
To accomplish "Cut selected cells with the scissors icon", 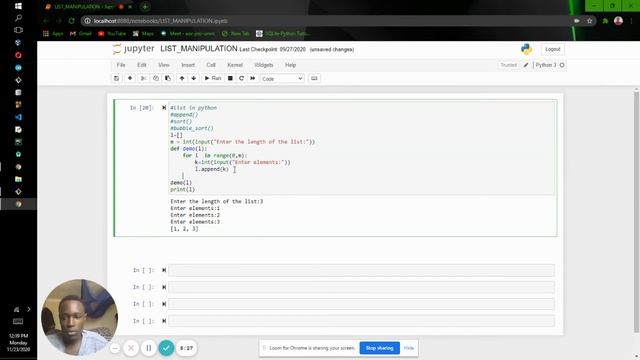I will pos(144,78).
